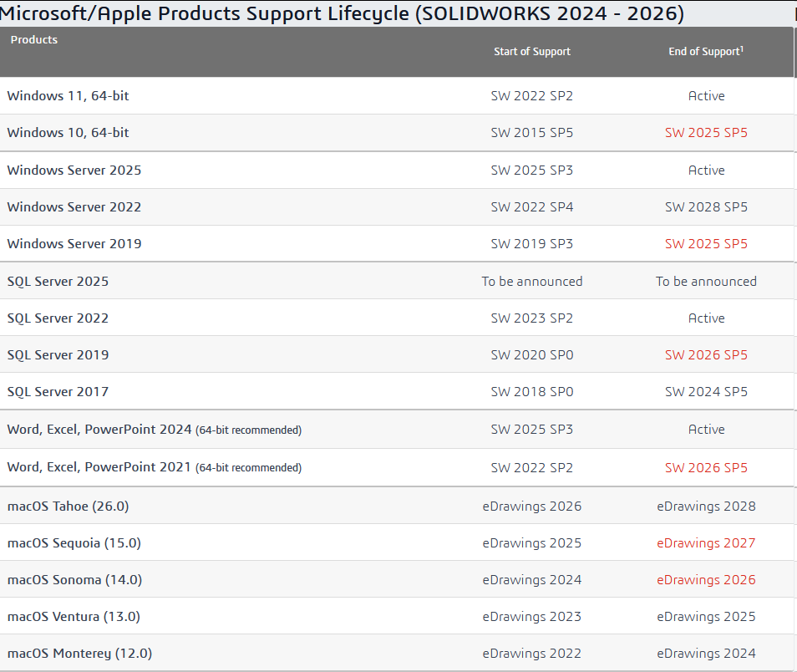This screenshot has width=797, height=672.
Task: Click the eDrawings 2022 start of support value
Action: click(x=531, y=653)
